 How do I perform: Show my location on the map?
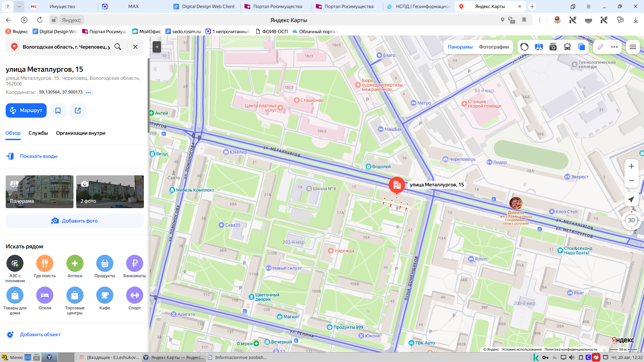(631, 199)
